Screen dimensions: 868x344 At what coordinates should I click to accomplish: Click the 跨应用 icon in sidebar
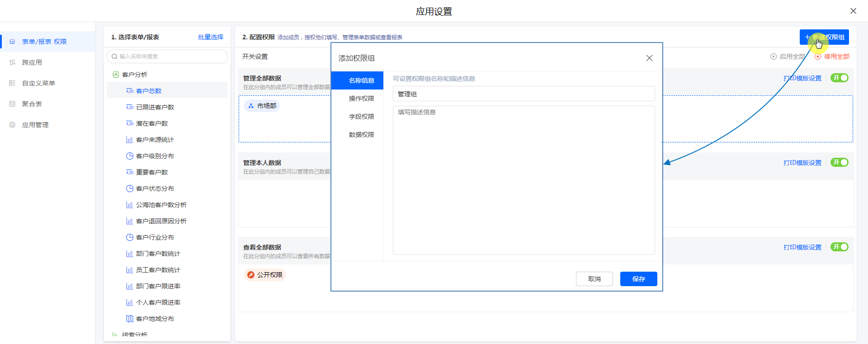pos(12,62)
